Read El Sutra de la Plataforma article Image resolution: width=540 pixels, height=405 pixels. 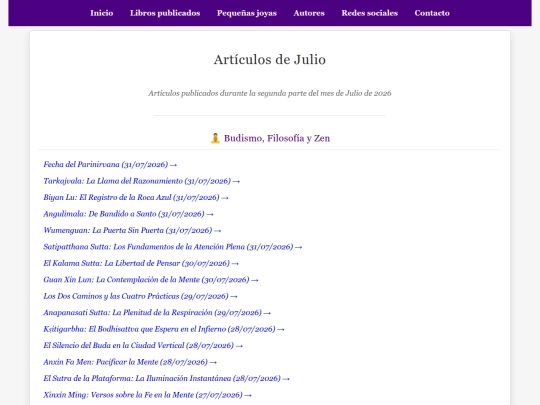[x=166, y=378]
